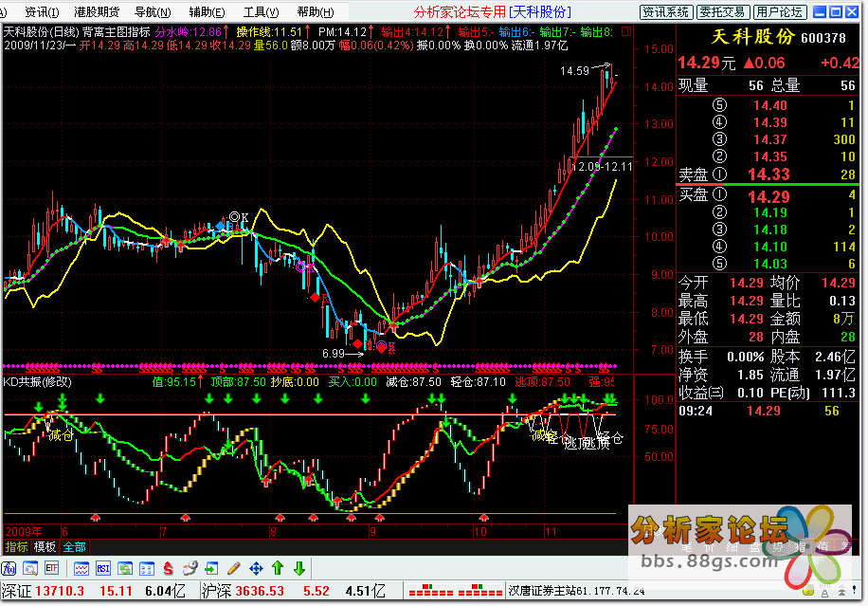
Task: Click the 量比 value 0.13
Action: (843, 301)
